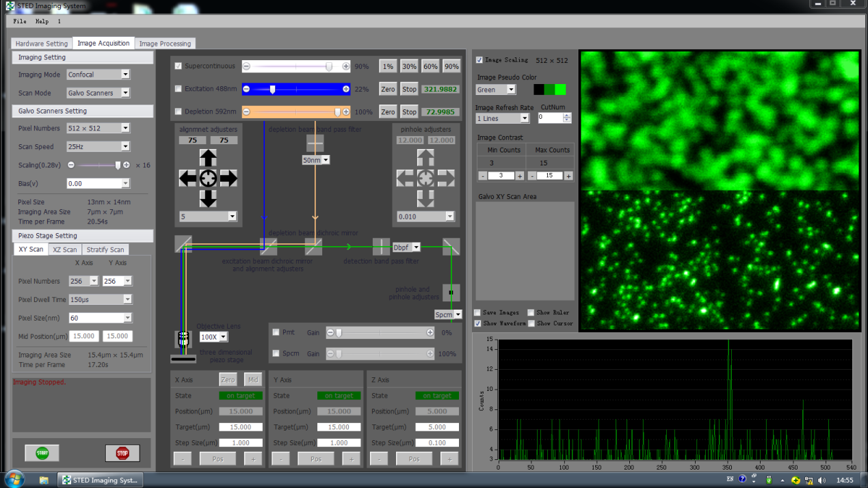Click alignment adjuster right arrow
Screen dimensions: 868x488
coord(229,178)
